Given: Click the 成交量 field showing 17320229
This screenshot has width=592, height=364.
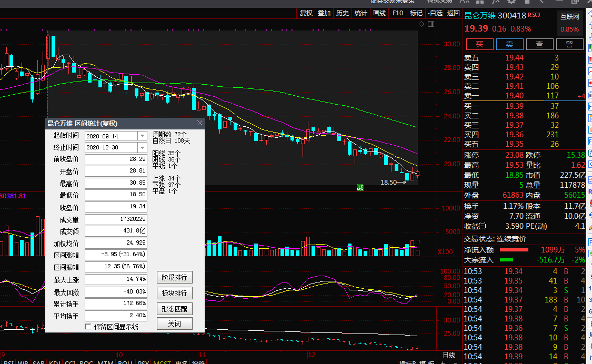Looking at the screenshot, I should click(116, 219).
